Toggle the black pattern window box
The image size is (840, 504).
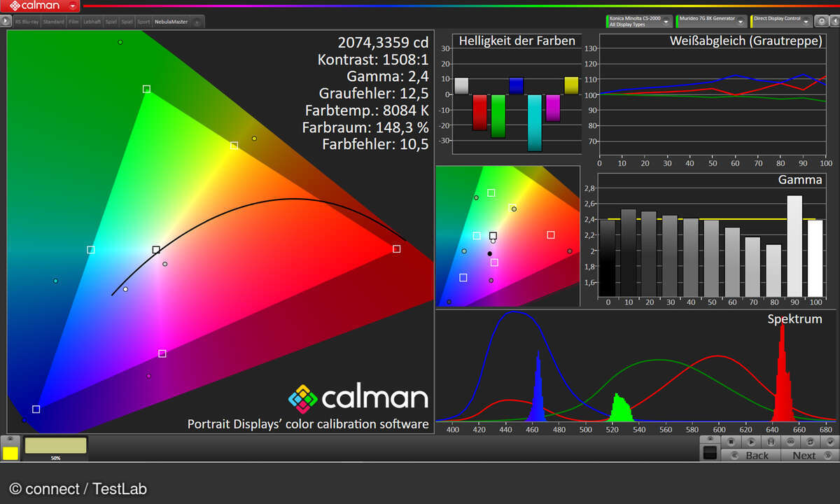pyautogui.click(x=710, y=453)
